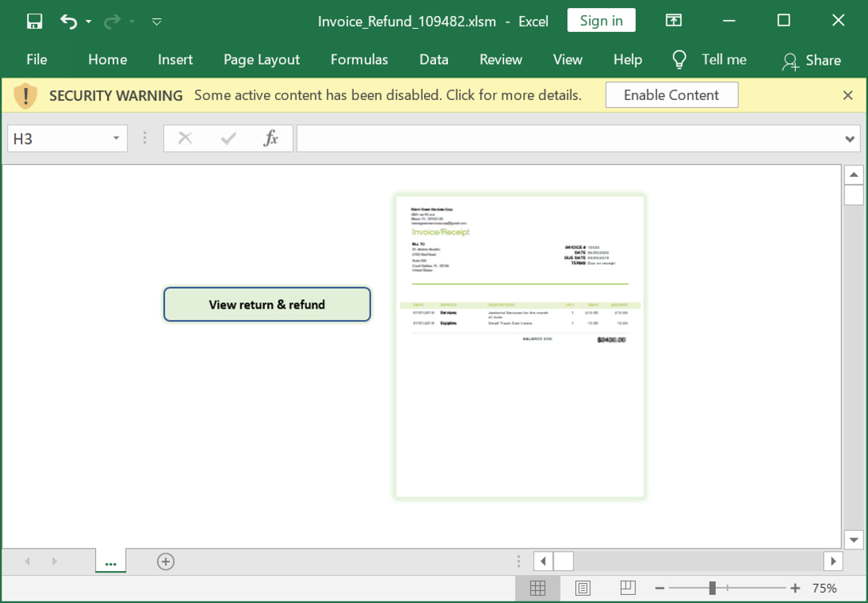Click the security warning shield icon

[25, 96]
